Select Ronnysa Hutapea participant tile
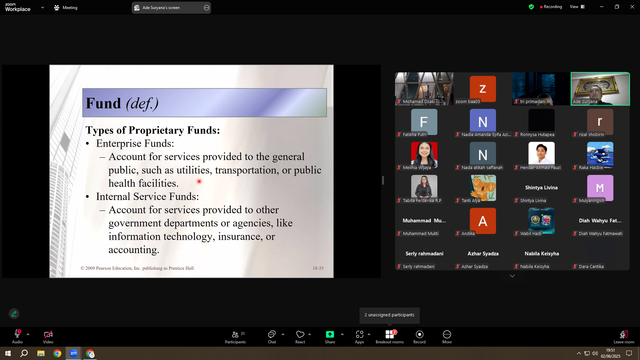Screen dimensions: 640x360 coord(541,122)
